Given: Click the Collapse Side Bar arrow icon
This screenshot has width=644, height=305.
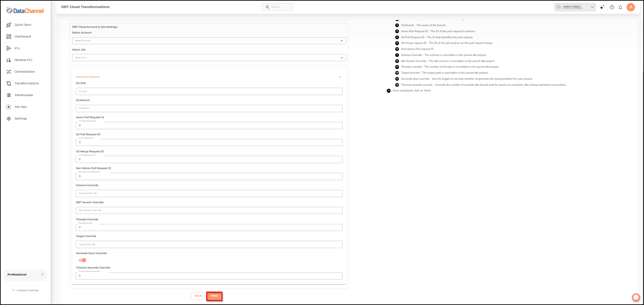Looking at the screenshot, I should click(x=14, y=290).
